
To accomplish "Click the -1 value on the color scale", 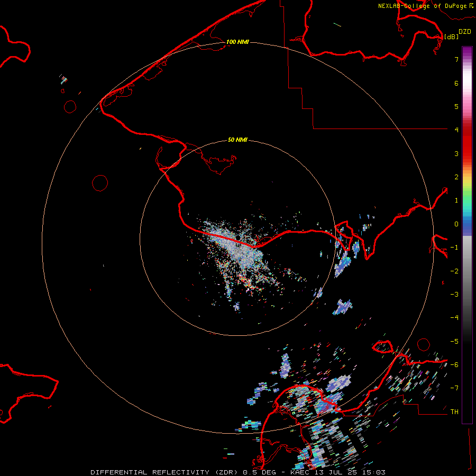I will pos(454,248).
